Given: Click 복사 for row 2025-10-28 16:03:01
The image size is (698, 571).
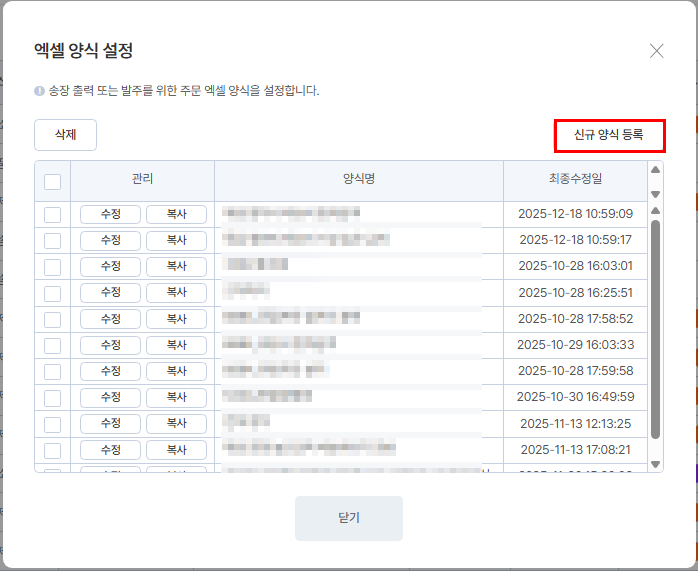Looking at the screenshot, I should point(177,266).
